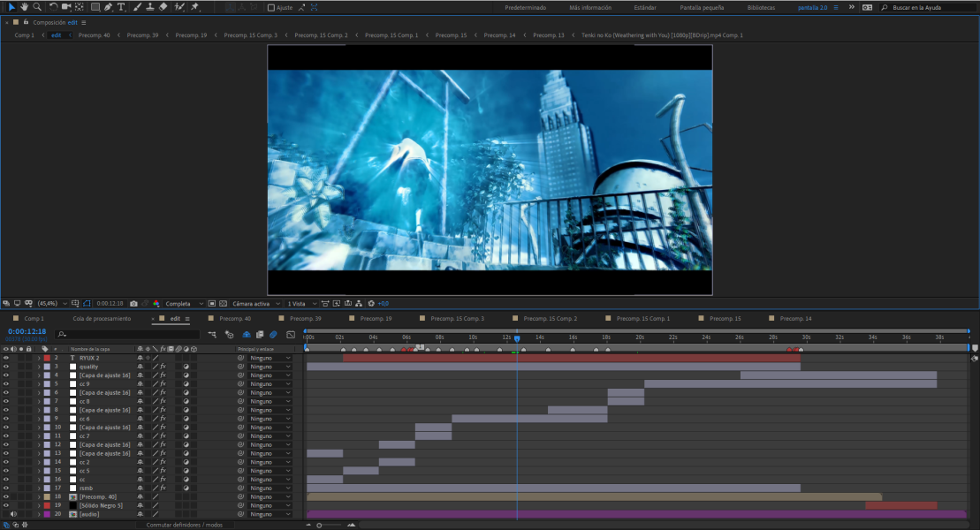Select the Roto Brush tool
Viewport: 980px width, 530px height.
pos(179,7)
